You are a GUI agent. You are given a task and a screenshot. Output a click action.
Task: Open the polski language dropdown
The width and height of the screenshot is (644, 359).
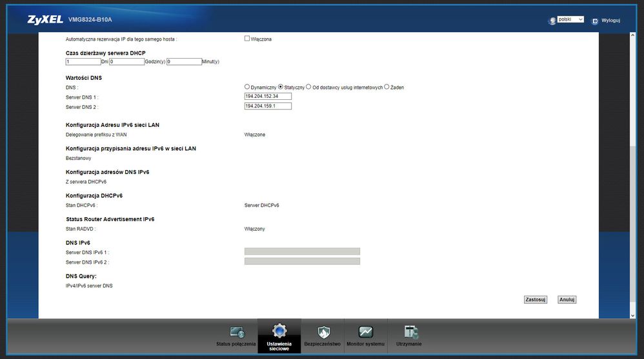570,20
